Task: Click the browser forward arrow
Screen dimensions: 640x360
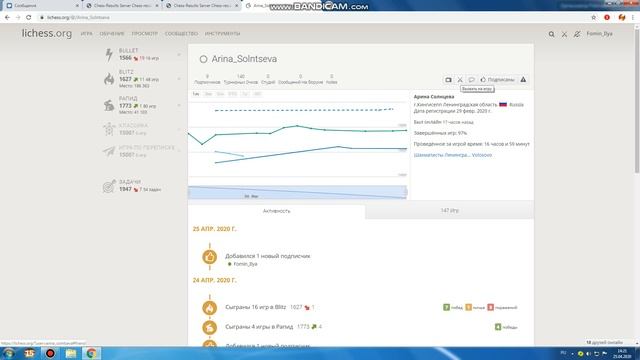Action: coord(18,18)
